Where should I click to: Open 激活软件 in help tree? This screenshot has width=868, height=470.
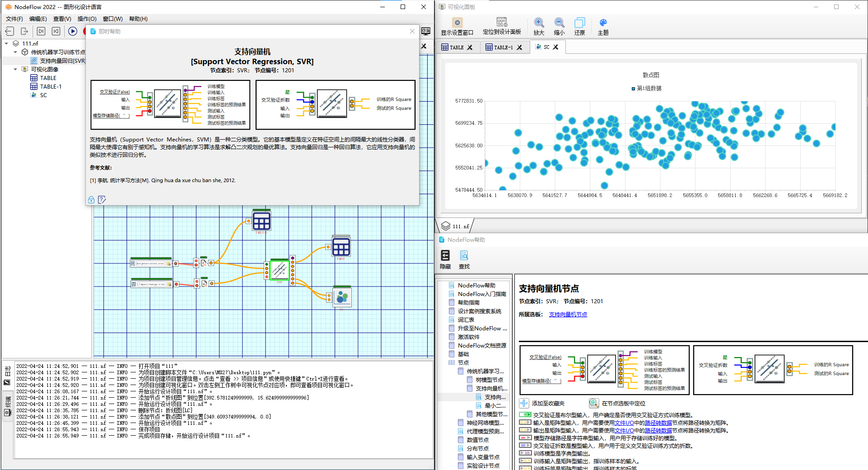[464, 337]
